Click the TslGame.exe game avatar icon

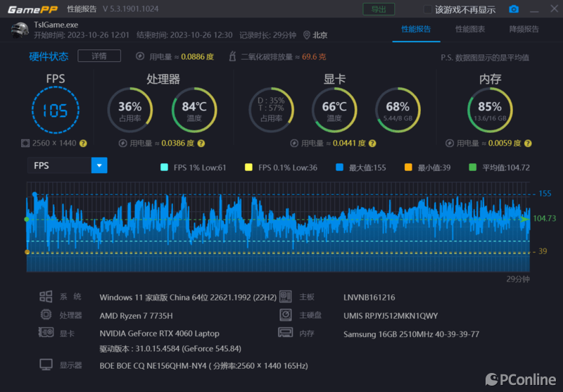[20, 30]
